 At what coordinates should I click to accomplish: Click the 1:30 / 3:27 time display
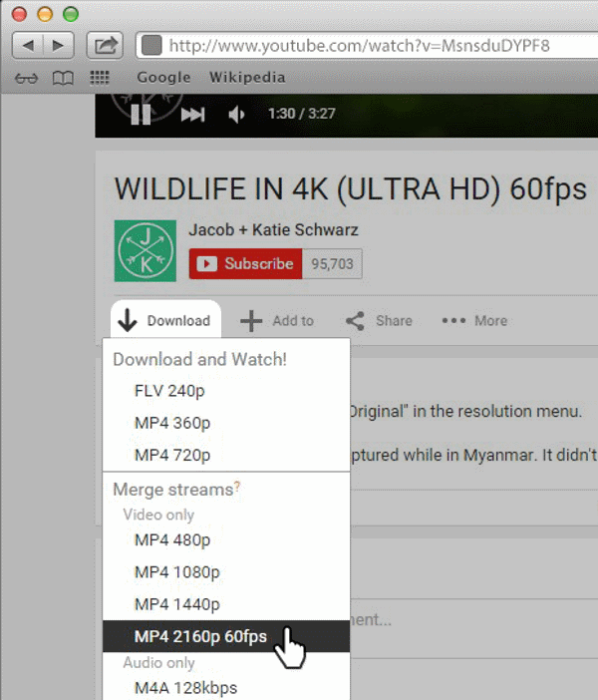point(302,114)
